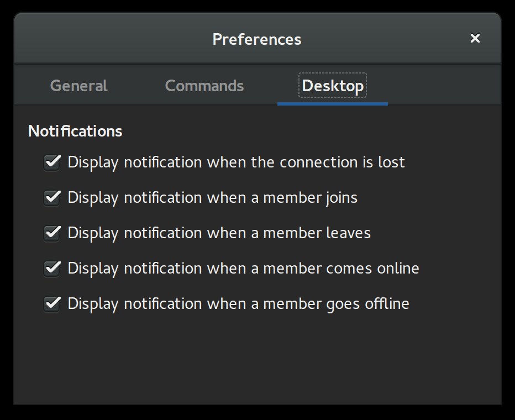The width and height of the screenshot is (515, 420).
Task: Switch to the General tab
Action: tap(78, 86)
